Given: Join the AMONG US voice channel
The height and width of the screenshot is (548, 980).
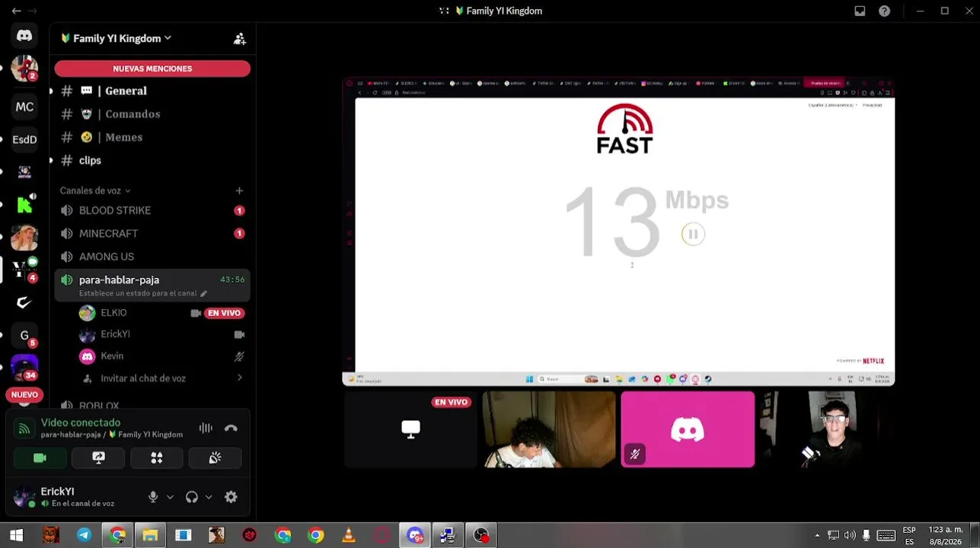Looking at the screenshot, I should click(152, 256).
